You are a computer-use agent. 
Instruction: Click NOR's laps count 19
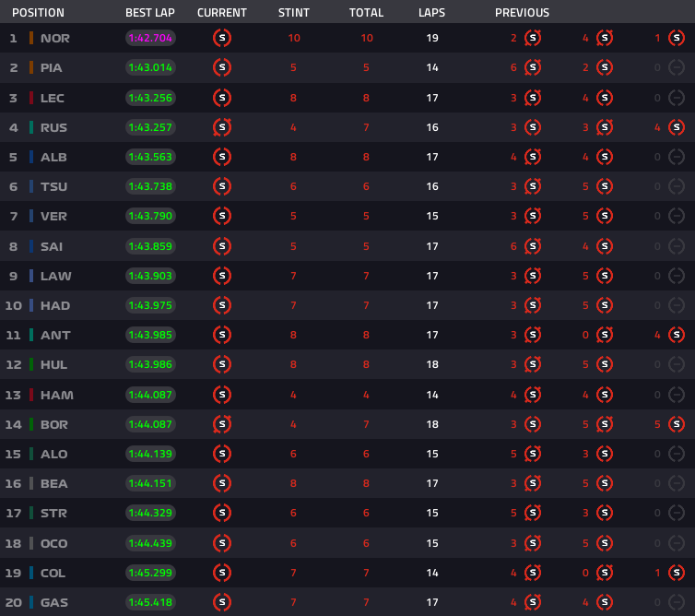[432, 38]
